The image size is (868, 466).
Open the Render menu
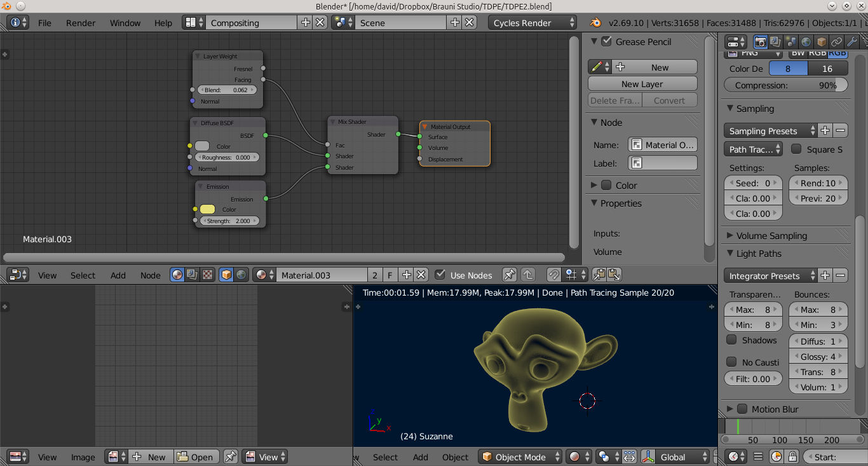click(80, 22)
